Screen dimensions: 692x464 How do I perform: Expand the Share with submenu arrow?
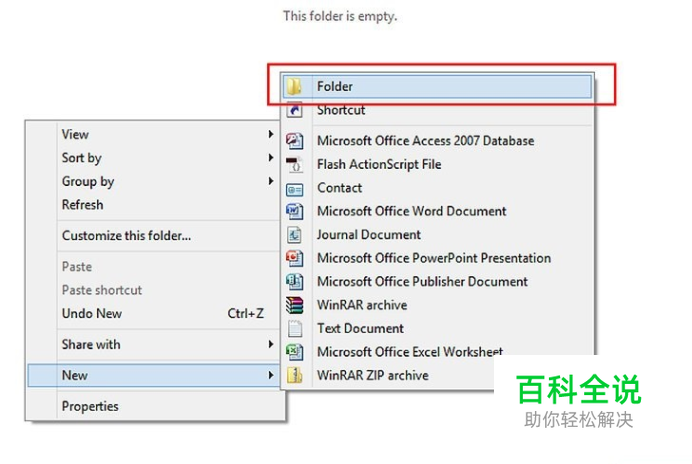coord(271,344)
